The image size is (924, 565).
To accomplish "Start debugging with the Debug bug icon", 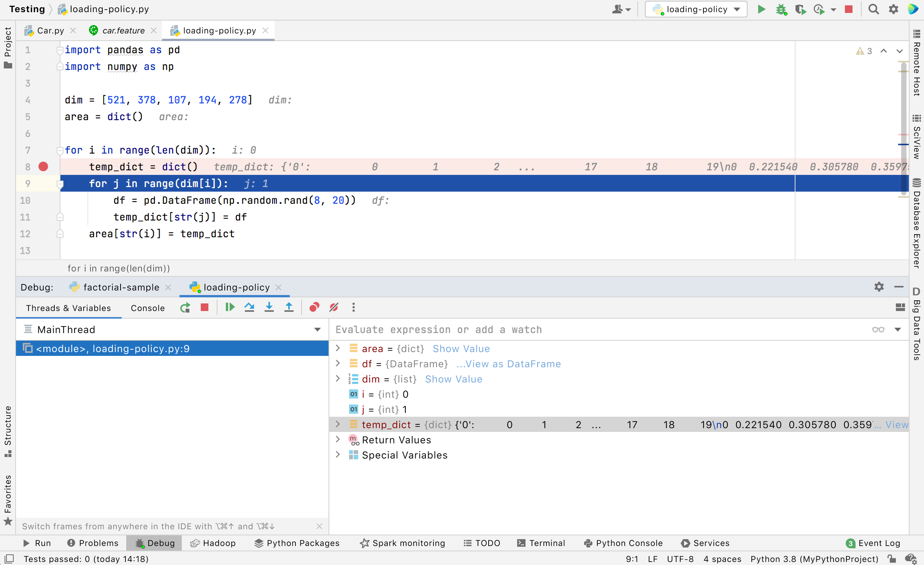I will (781, 9).
